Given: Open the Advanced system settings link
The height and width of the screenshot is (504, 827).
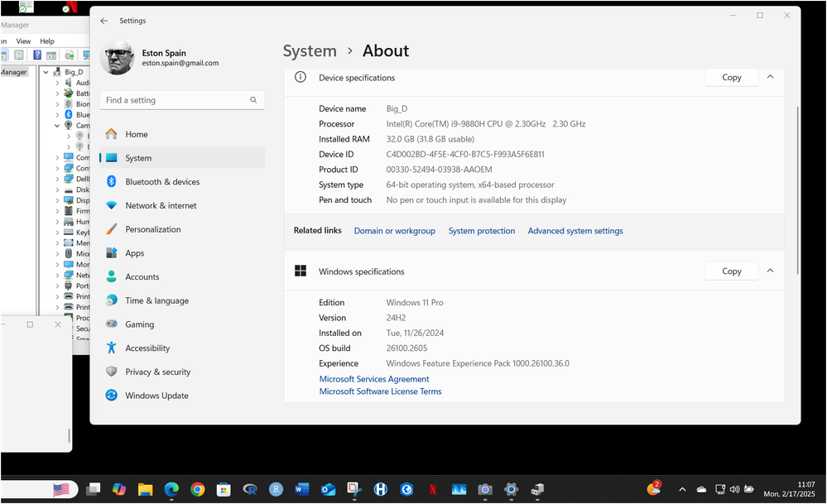Looking at the screenshot, I should [x=575, y=231].
